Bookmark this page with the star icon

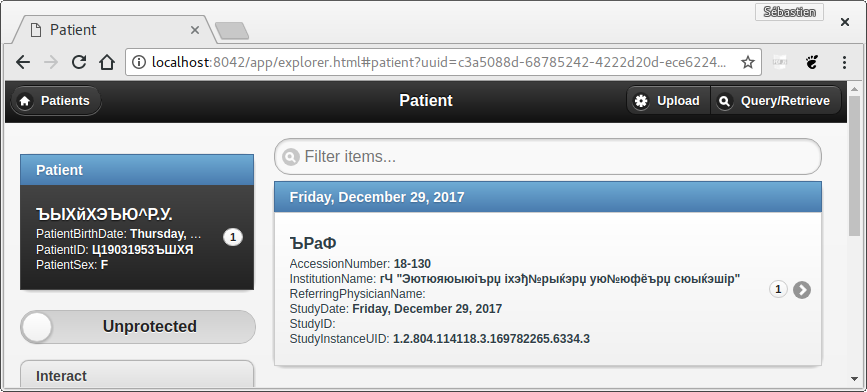(x=748, y=62)
